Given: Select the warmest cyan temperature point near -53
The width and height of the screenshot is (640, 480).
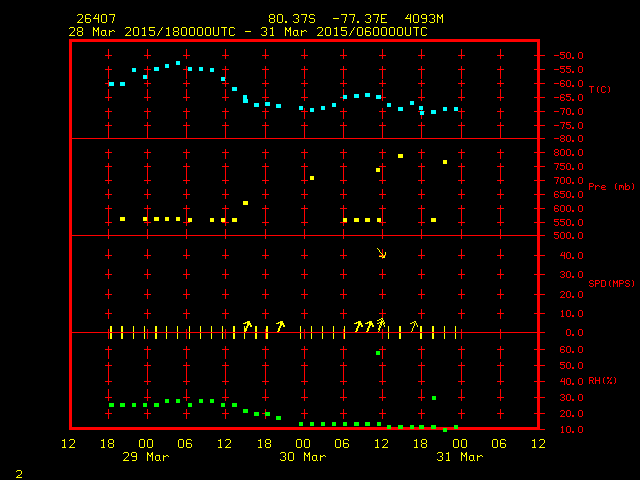Looking at the screenshot, I should tap(178, 63).
